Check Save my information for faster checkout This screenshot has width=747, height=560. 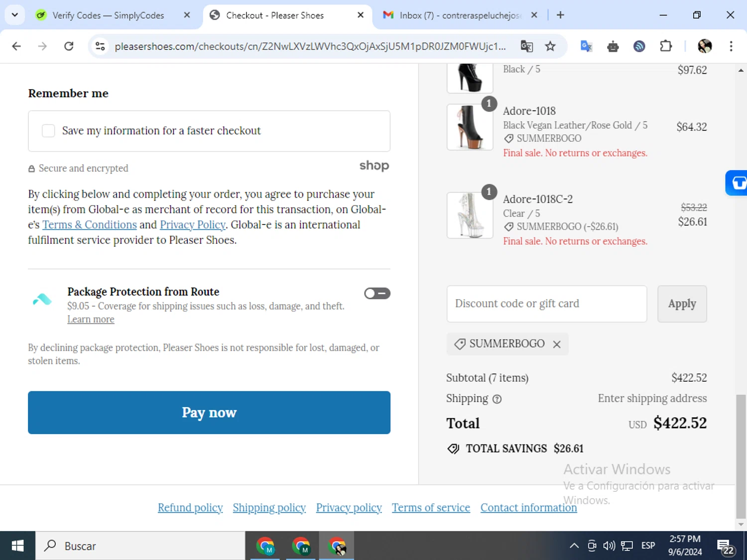point(48,131)
